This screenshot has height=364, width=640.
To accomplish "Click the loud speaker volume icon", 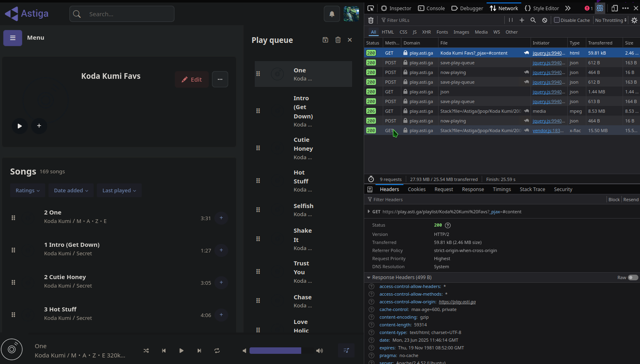I will coord(319,350).
